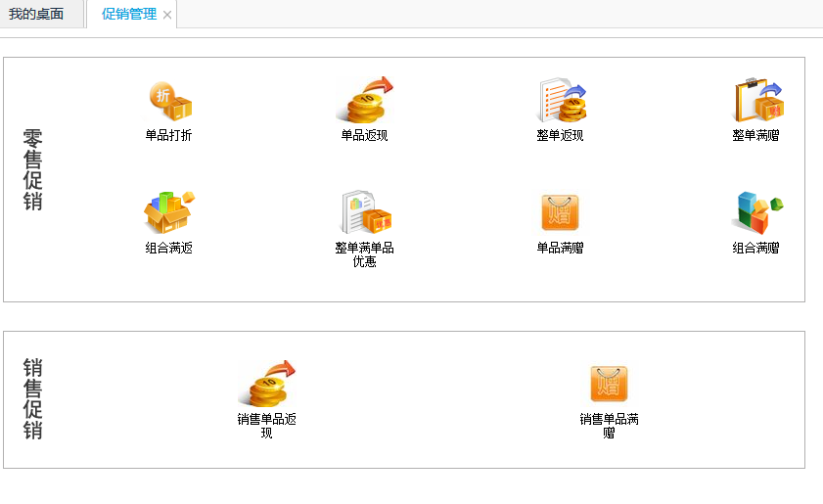823x504 pixels.
Task: Open the 整单返现 document icon
Action: [x=561, y=101]
